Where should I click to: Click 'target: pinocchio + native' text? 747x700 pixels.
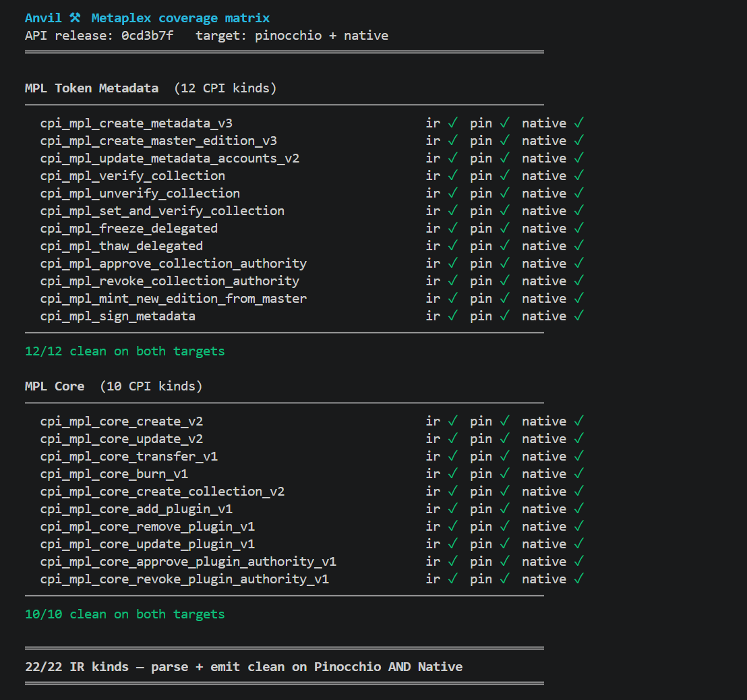coord(292,36)
